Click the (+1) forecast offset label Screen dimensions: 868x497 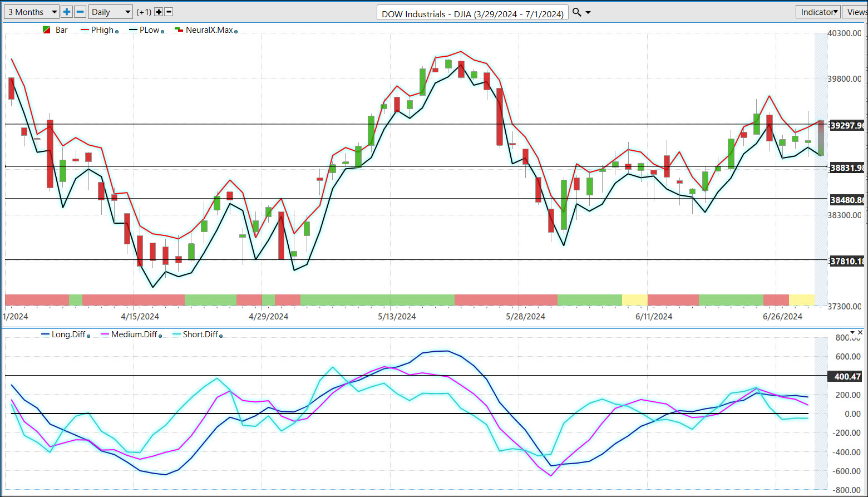click(144, 12)
